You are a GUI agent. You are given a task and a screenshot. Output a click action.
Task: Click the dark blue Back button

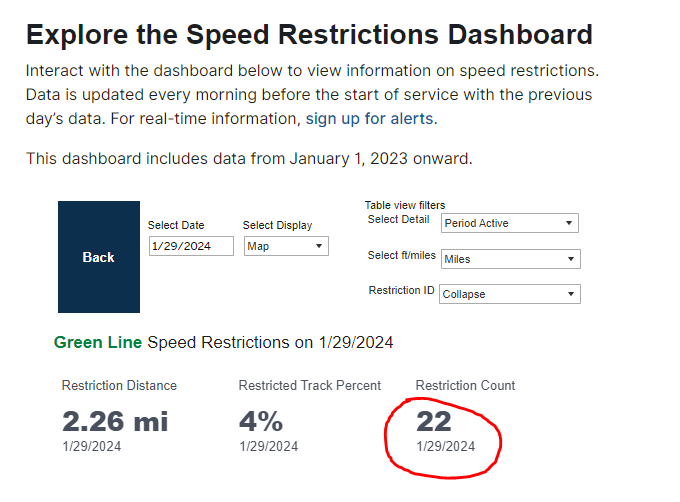click(x=98, y=257)
